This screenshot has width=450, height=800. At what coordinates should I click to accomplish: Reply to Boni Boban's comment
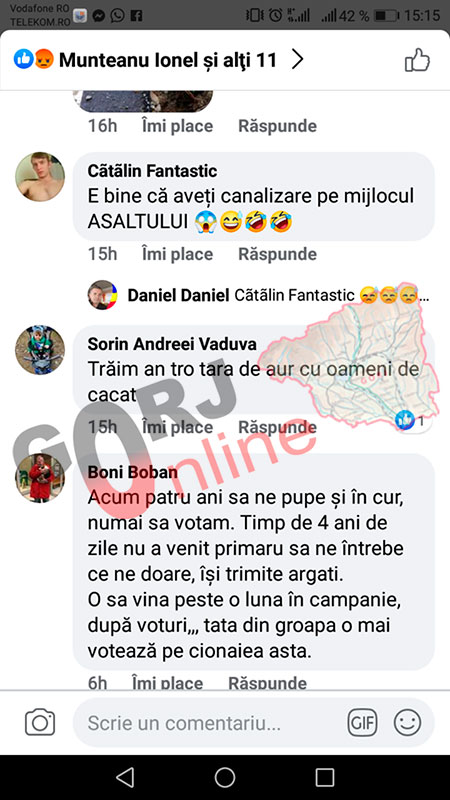267,683
